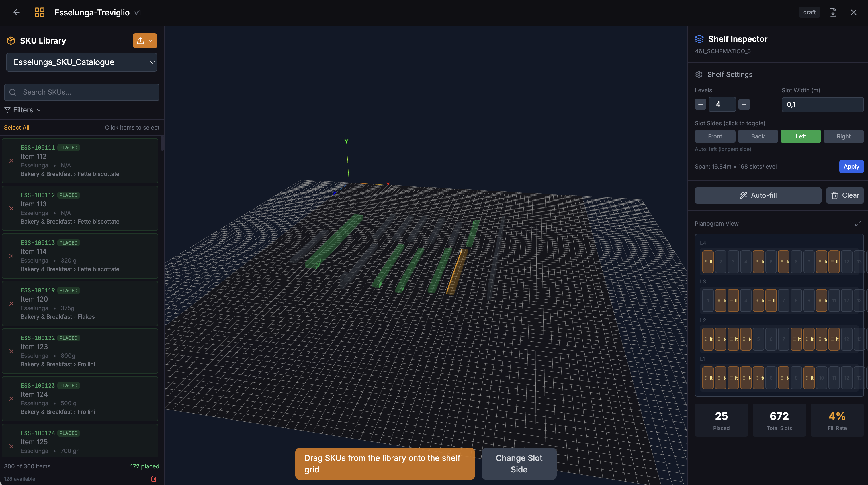Enable the Front slot side
The height and width of the screenshot is (485, 868).
point(715,136)
